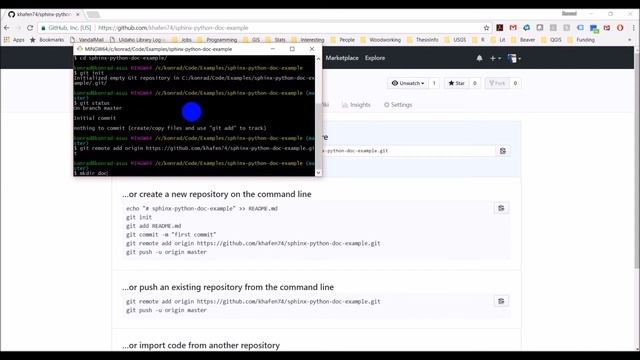Open the Funding bookmarks folder
The width and height of the screenshot is (640, 360).
(581, 40)
